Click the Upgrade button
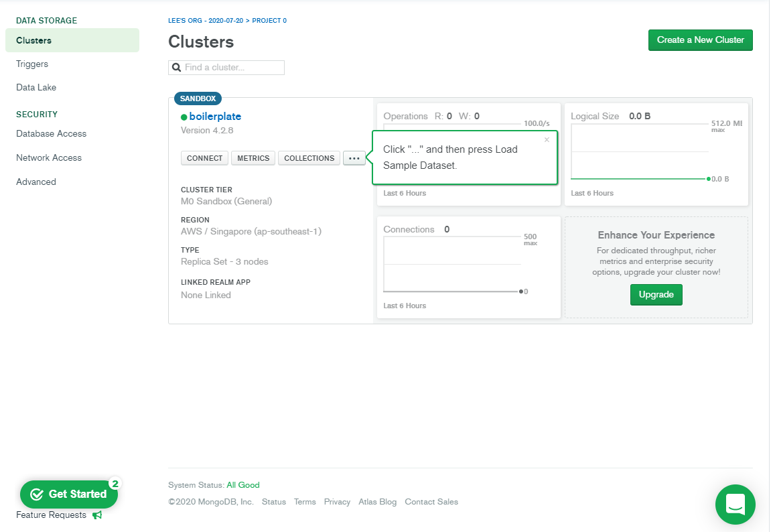The width and height of the screenshot is (771, 532). (x=656, y=295)
